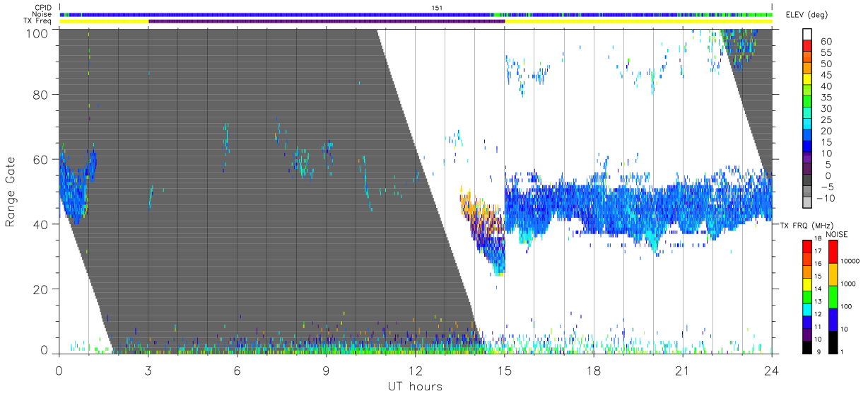Select the green swatch in NOISE colorbar
868x401 pixels.
833,297
